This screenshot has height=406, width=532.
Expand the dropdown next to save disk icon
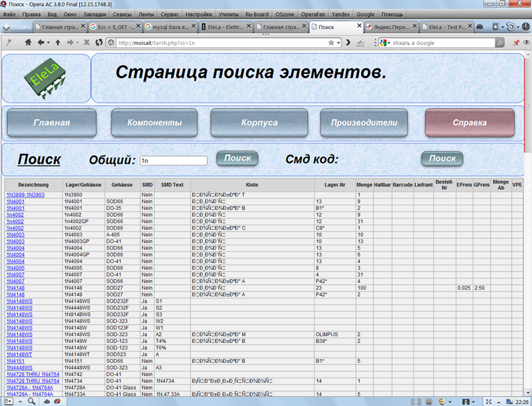coord(473,402)
